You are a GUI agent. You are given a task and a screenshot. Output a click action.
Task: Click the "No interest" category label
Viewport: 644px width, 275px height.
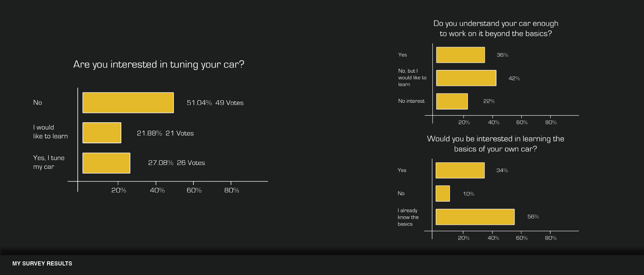tap(411, 101)
